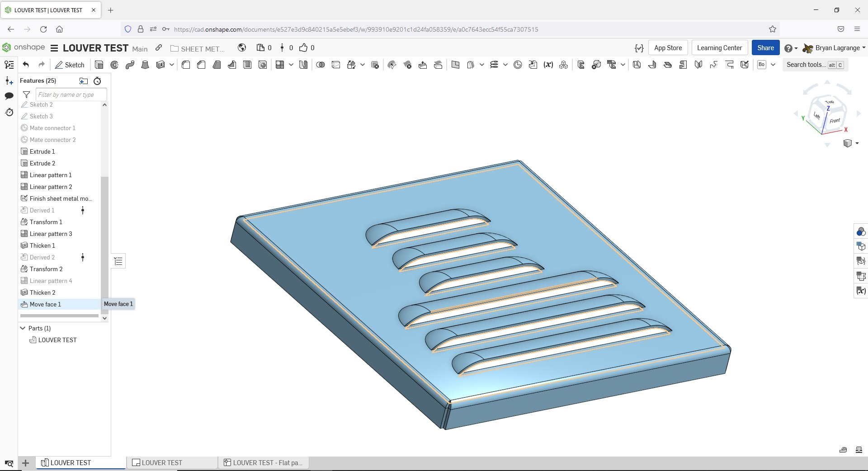This screenshot has height=471, width=868.
Task: Select the Variable (x) tool
Action: click(x=548, y=65)
